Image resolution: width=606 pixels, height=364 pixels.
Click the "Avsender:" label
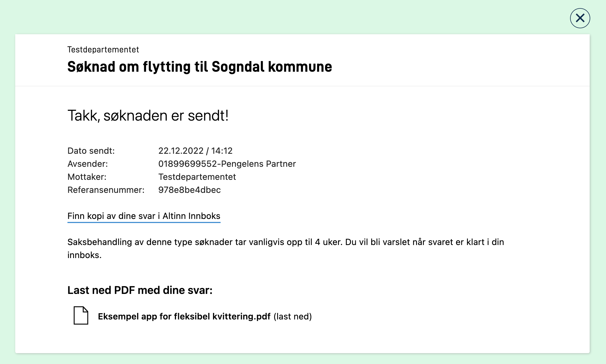[x=88, y=164]
